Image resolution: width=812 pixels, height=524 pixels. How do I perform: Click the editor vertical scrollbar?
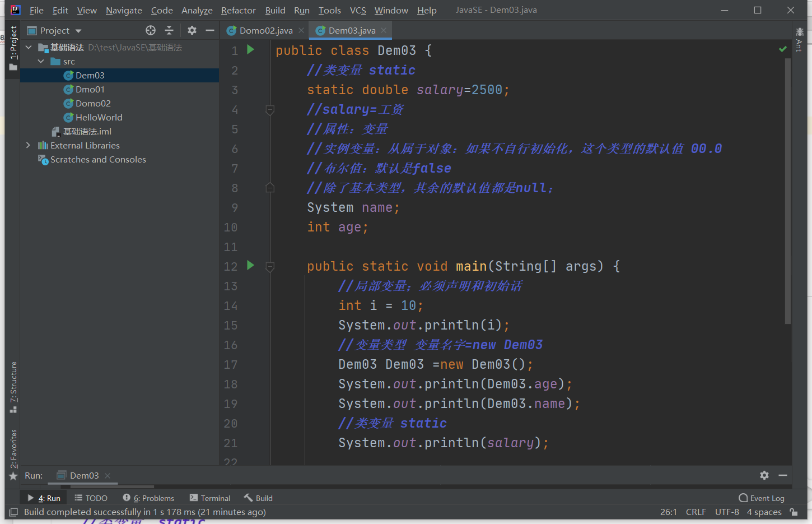[788, 191]
